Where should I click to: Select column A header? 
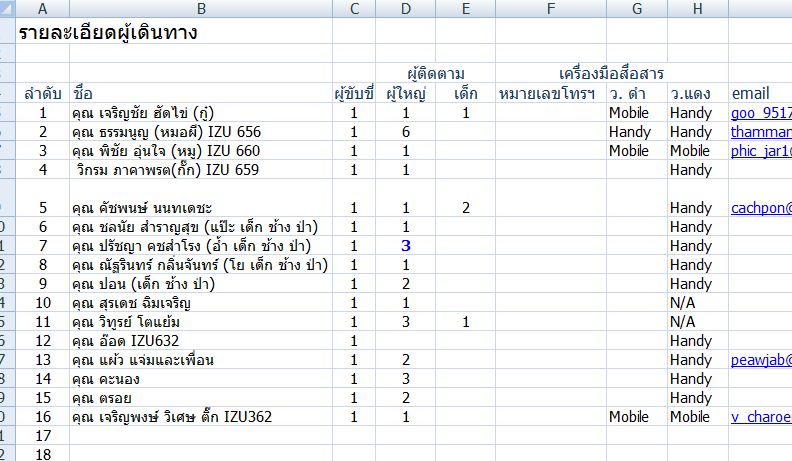pyautogui.click(x=43, y=9)
